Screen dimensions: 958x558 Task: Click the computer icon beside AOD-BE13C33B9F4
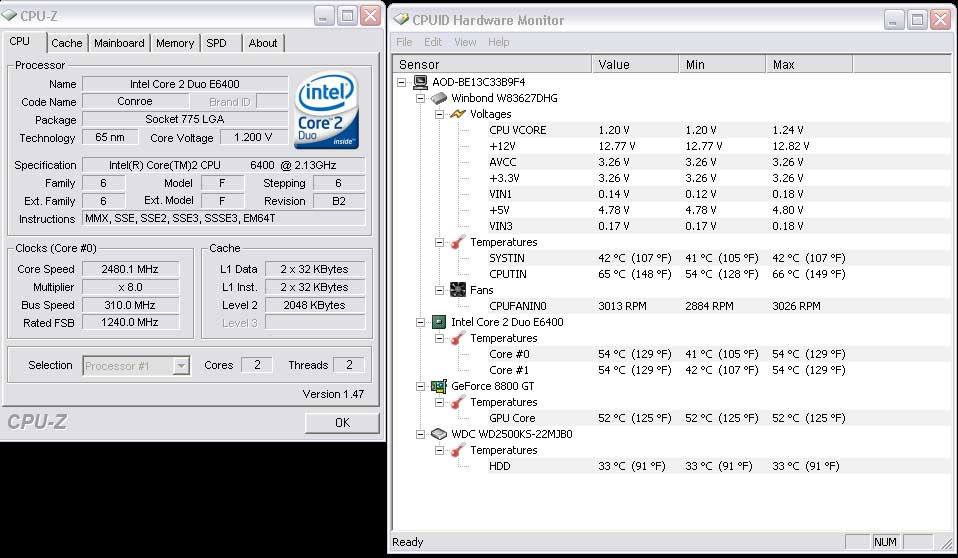pos(420,82)
